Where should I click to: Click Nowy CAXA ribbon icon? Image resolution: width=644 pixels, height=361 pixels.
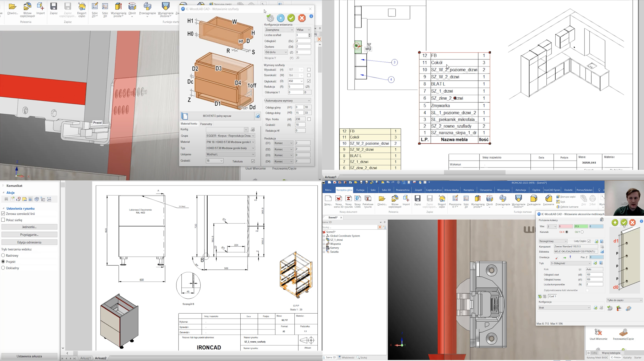click(358, 201)
